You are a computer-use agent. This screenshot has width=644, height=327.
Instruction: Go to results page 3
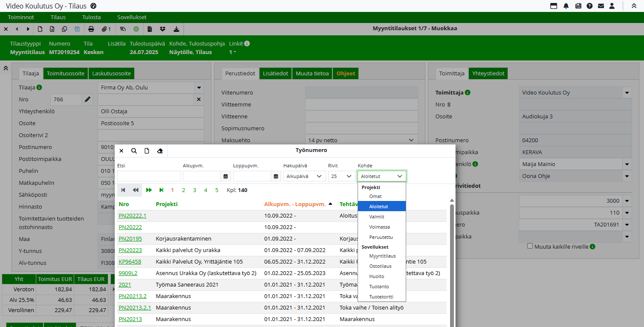pyautogui.click(x=194, y=190)
